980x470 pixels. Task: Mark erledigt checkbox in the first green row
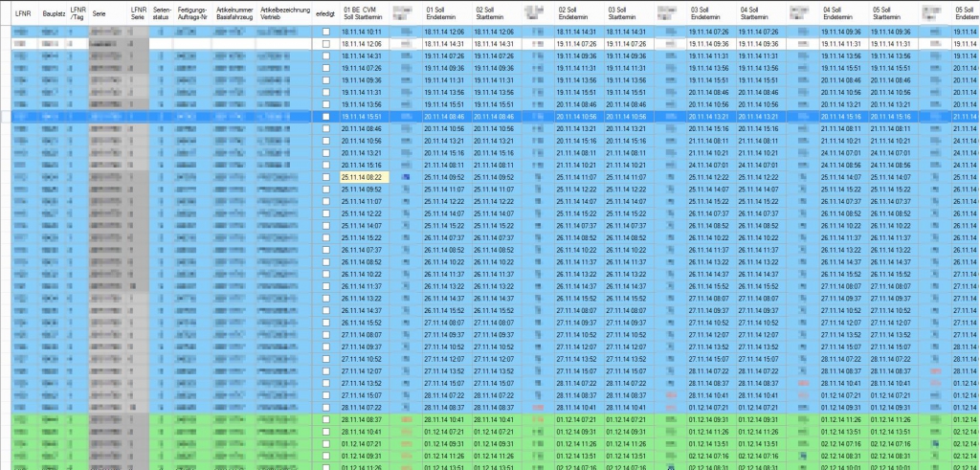[x=326, y=419]
